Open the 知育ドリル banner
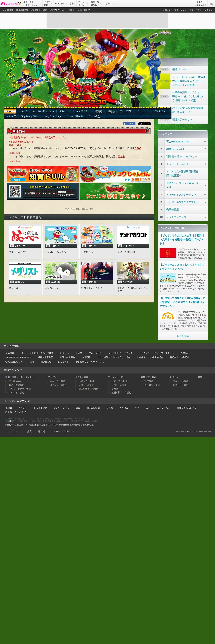The image size is (215, 644). 43,174
